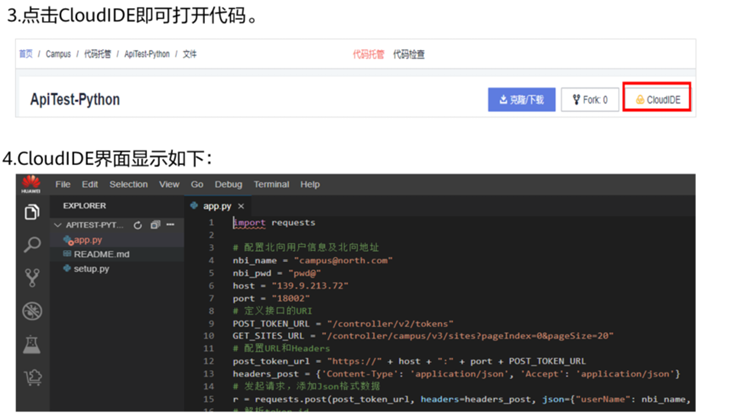Open the File menu
The width and height of the screenshot is (730, 417).
(x=63, y=184)
